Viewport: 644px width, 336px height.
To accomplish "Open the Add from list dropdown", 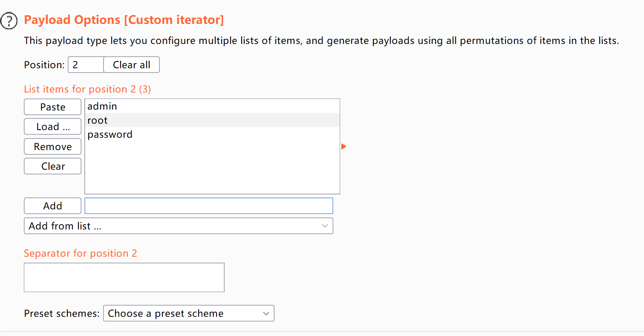I will pyautogui.click(x=178, y=226).
